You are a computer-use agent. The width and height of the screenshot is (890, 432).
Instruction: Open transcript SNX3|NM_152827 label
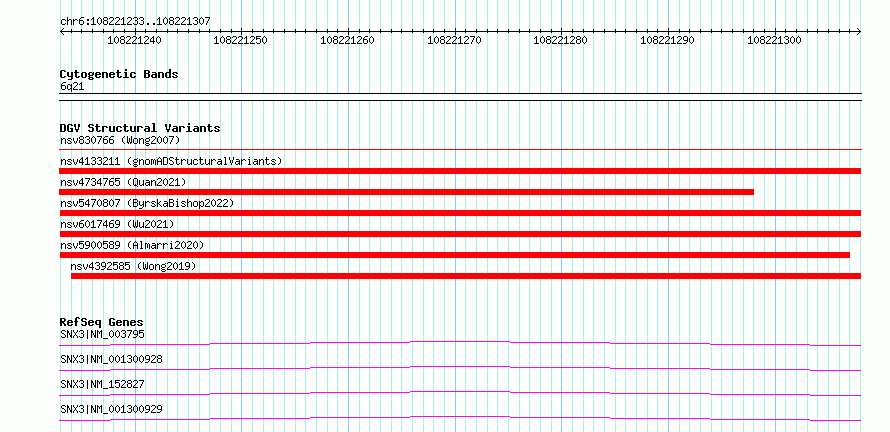pos(102,384)
